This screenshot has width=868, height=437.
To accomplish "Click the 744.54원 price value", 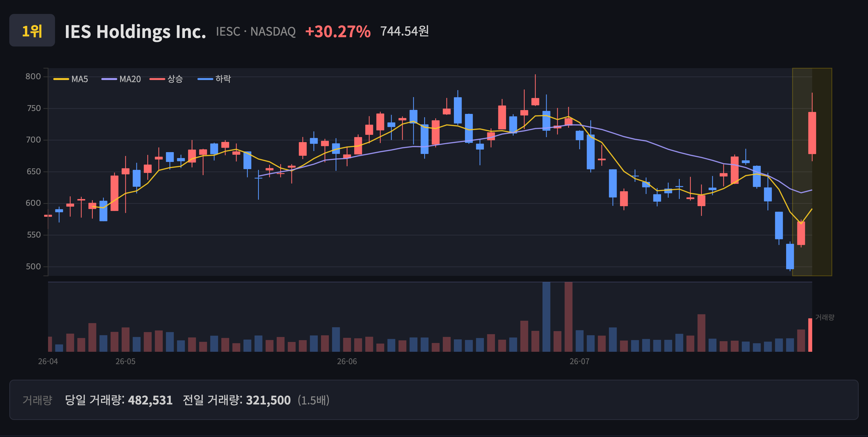I will (405, 31).
